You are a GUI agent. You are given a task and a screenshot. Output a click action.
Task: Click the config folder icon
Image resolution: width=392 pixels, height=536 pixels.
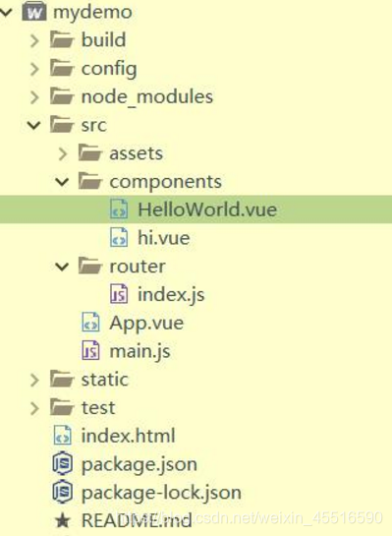pos(62,68)
